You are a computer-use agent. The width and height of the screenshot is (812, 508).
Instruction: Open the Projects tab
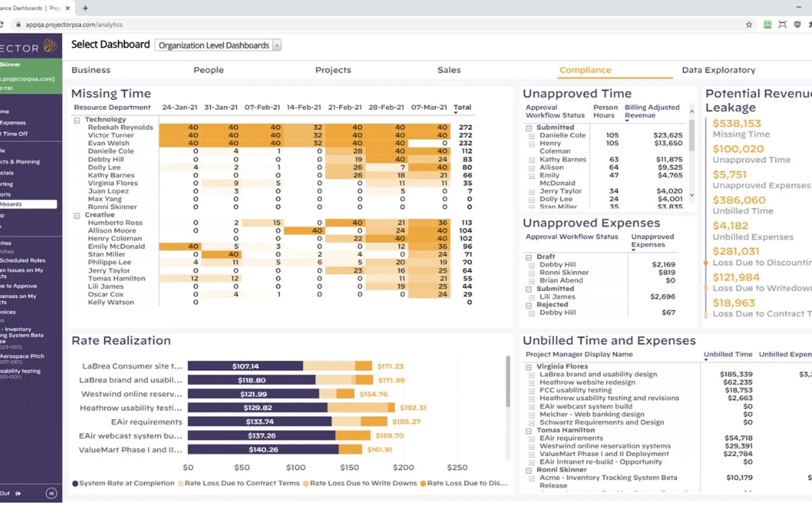coord(333,70)
